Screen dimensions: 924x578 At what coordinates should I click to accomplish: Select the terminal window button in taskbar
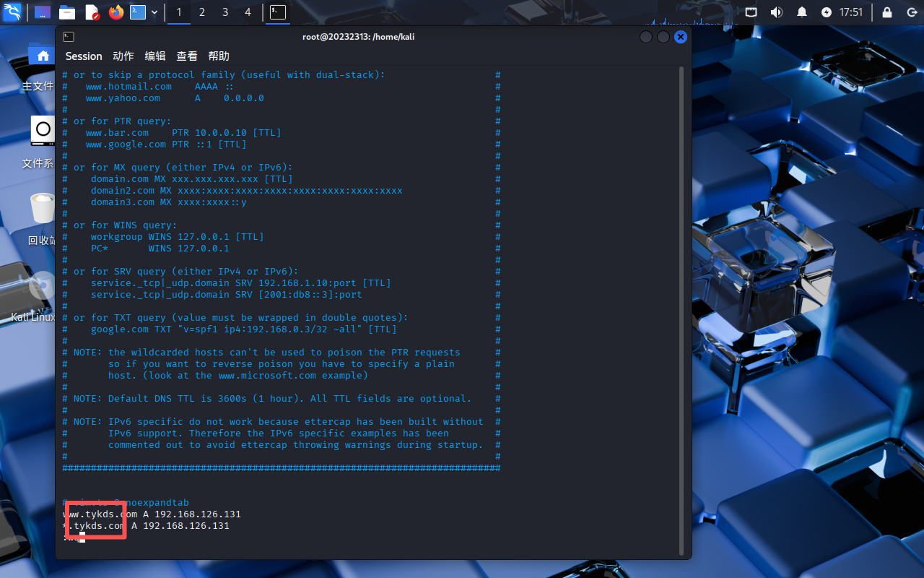(x=278, y=12)
